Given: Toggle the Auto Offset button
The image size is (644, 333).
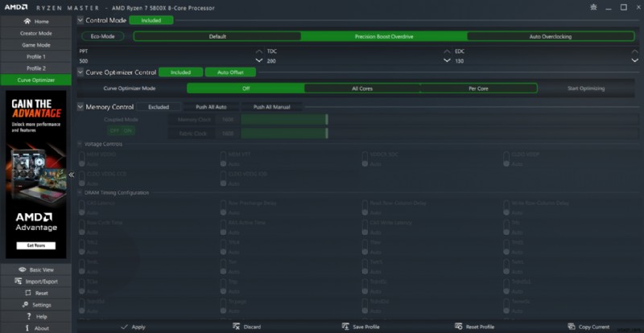Looking at the screenshot, I should pos(230,72).
